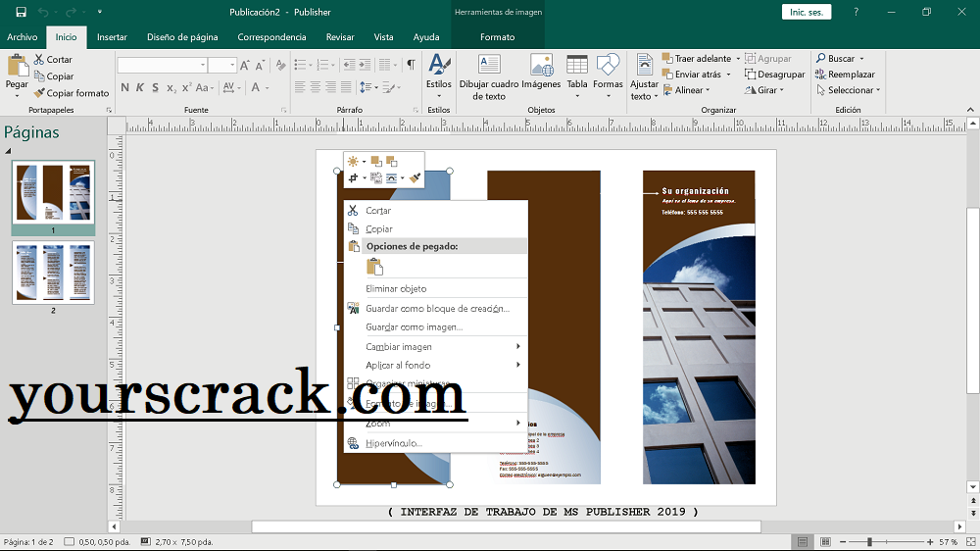Image resolution: width=980 pixels, height=551 pixels.
Task: Expand the Enviar atrás dropdown arrow
Action: [729, 75]
